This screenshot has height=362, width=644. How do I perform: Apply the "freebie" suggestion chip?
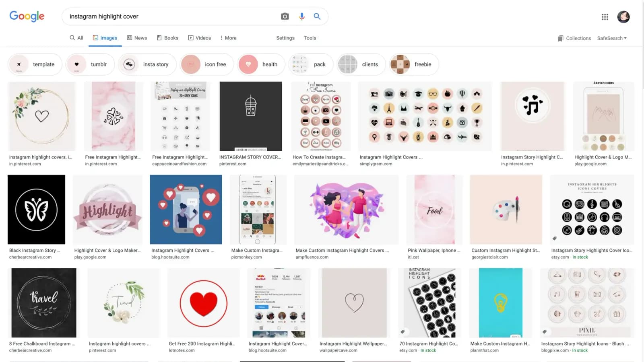pos(414,64)
